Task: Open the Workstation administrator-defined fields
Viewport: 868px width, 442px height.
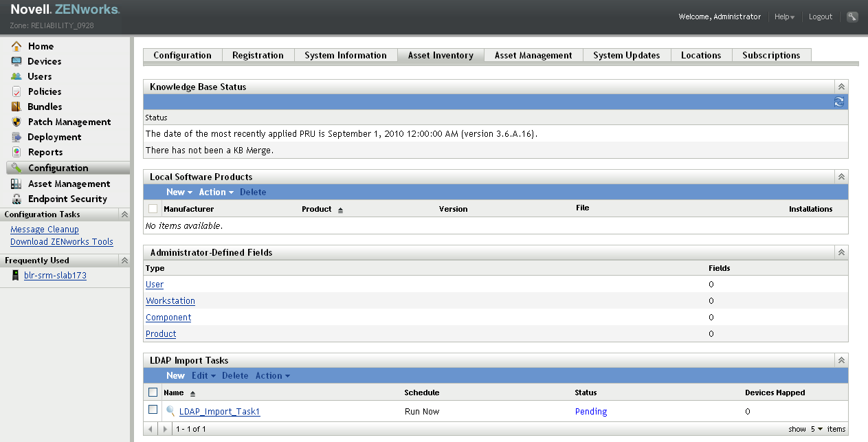Action: tap(170, 300)
